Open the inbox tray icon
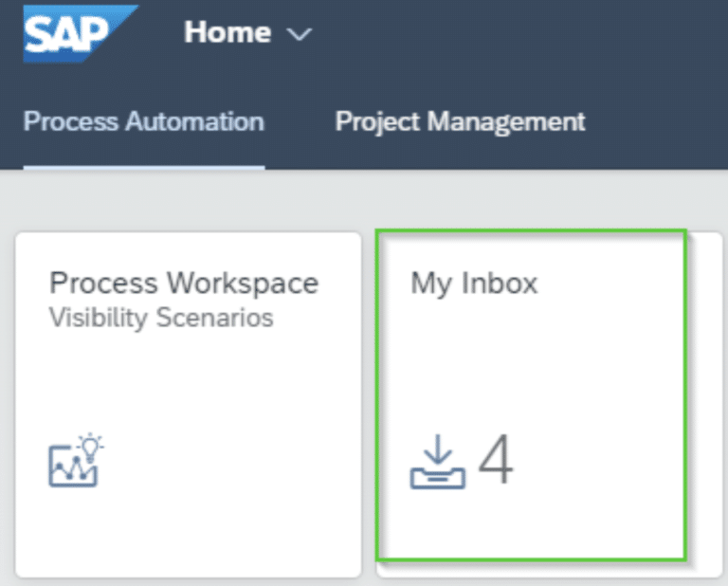728x586 pixels. (437, 462)
